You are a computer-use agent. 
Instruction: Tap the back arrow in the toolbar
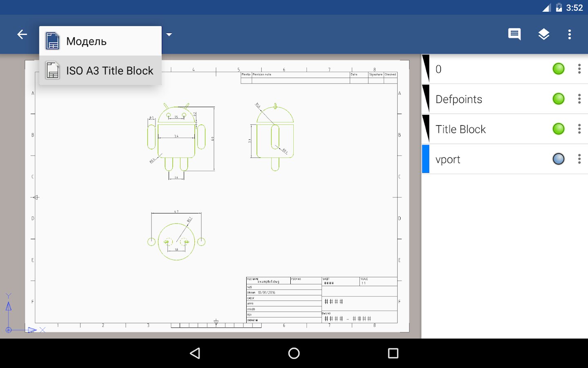[22, 34]
